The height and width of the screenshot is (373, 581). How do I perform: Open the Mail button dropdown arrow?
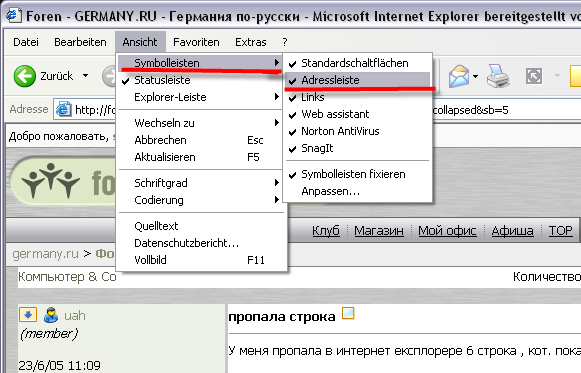(x=476, y=76)
